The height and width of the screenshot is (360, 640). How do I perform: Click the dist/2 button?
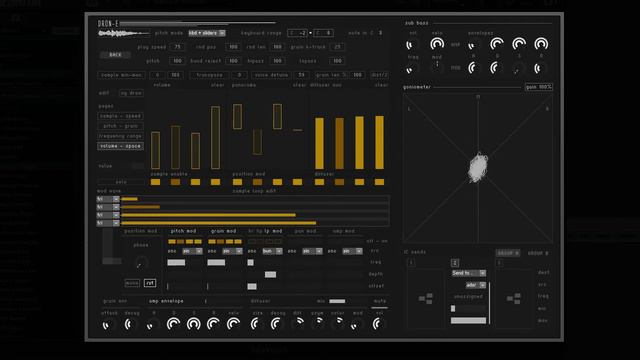(x=379, y=75)
